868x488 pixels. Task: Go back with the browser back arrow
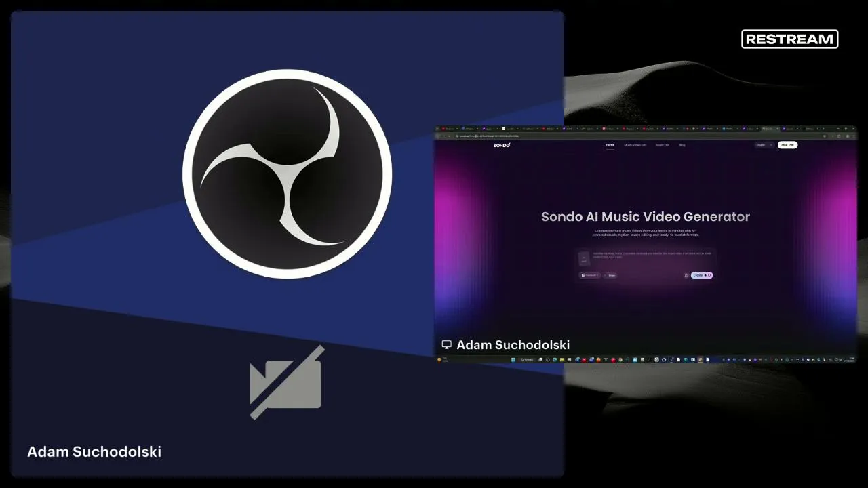tap(439, 136)
